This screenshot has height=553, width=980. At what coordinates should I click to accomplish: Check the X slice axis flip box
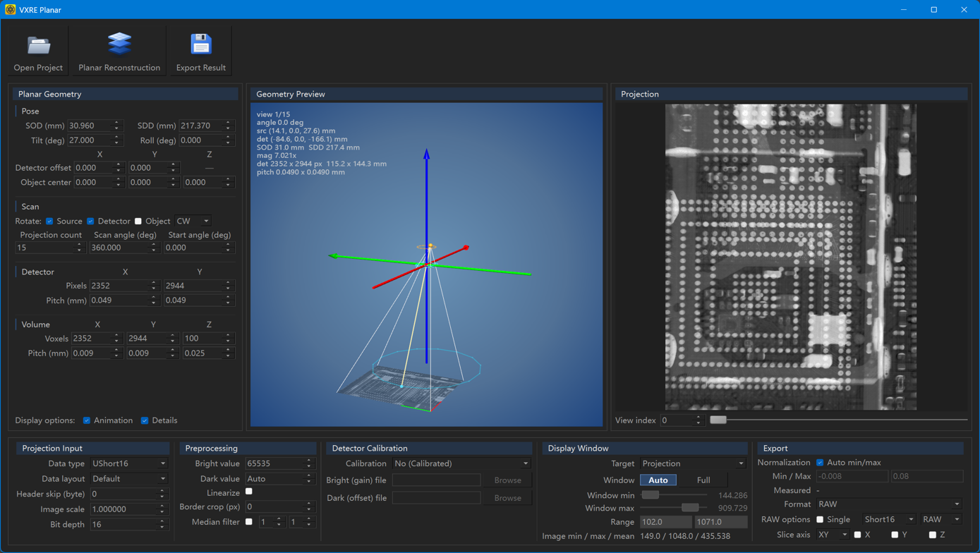[857, 535]
